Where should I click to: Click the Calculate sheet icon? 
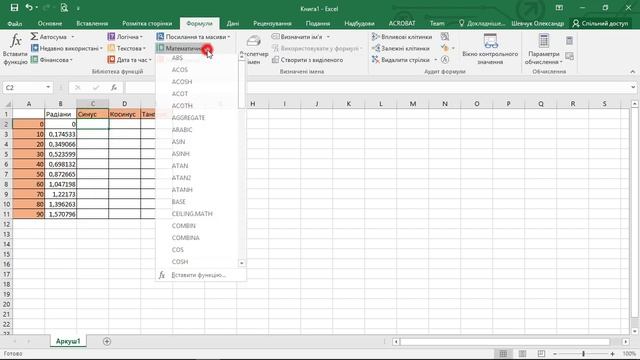coord(569,56)
